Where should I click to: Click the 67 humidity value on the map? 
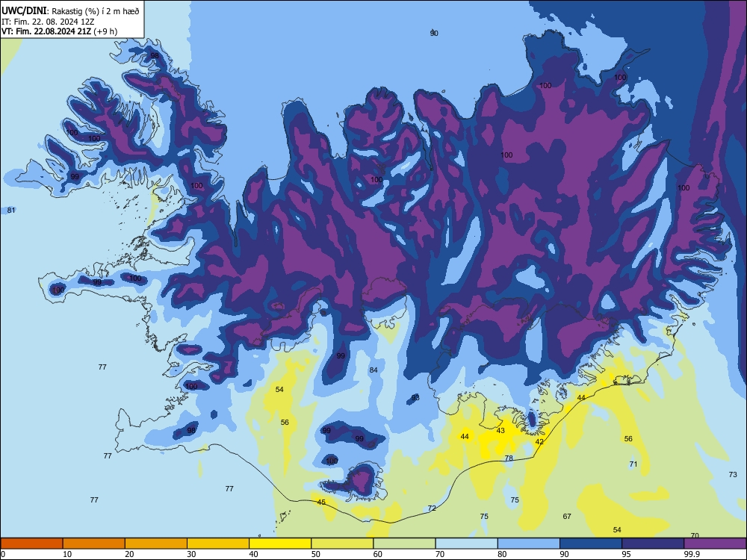[x=567, y=516]
